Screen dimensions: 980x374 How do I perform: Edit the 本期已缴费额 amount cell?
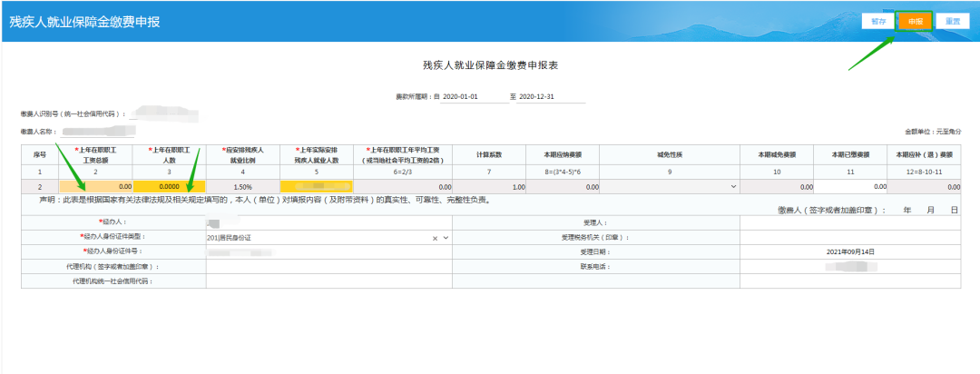[850, 186]
